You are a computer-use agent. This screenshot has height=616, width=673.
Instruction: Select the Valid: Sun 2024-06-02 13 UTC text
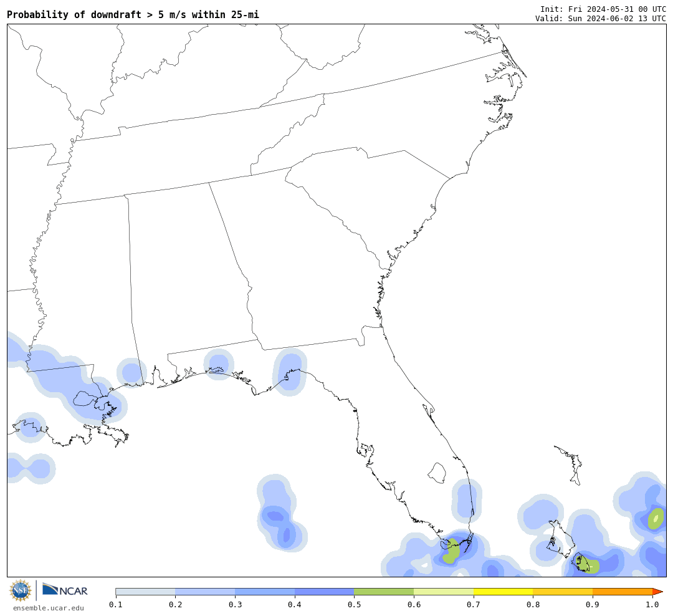(601, 19)
